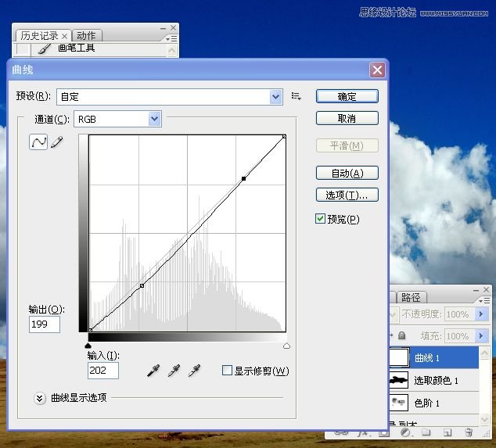Screen dimensions: 496x448
Task: Open the fill slider arrow in layers
Action: point(481,335)
